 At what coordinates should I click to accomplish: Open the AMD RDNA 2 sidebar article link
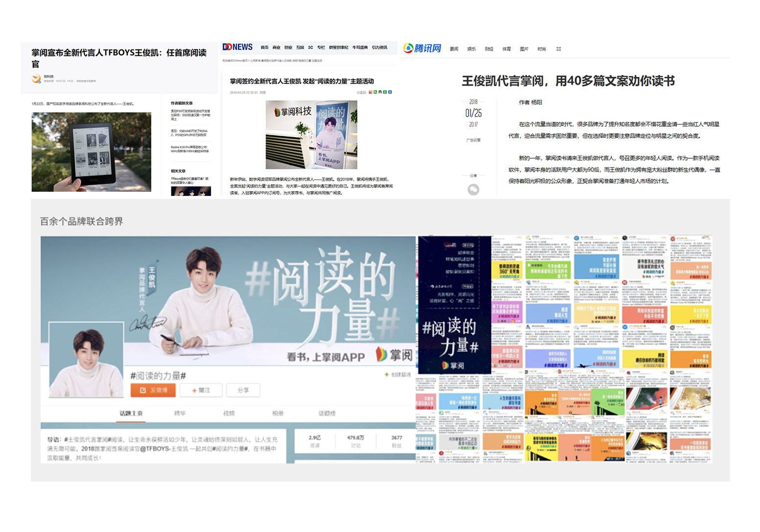click(x=190, y=133)
